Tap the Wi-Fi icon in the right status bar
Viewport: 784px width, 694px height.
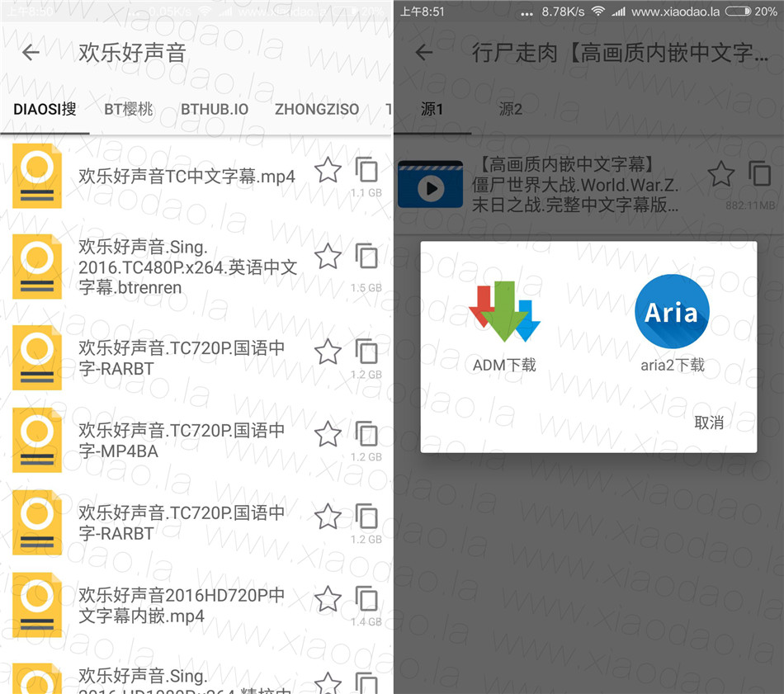click(x=598, y=11)
